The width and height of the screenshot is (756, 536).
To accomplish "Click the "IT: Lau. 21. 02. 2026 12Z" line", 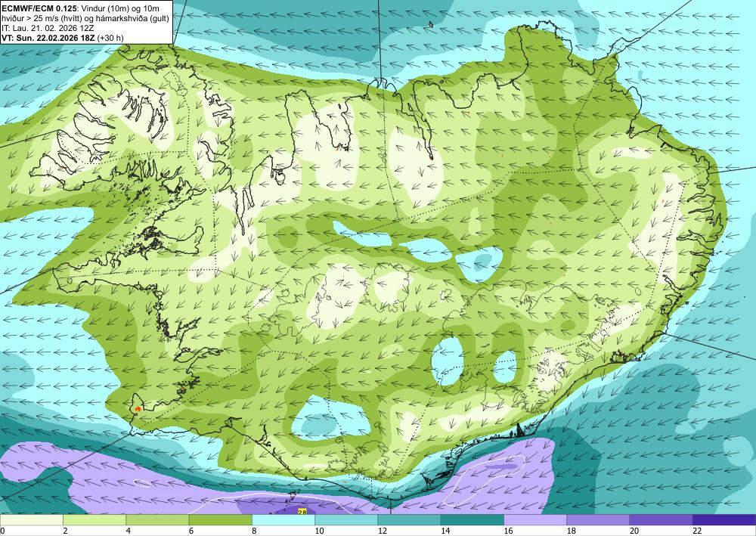I will tap(48, 28).
